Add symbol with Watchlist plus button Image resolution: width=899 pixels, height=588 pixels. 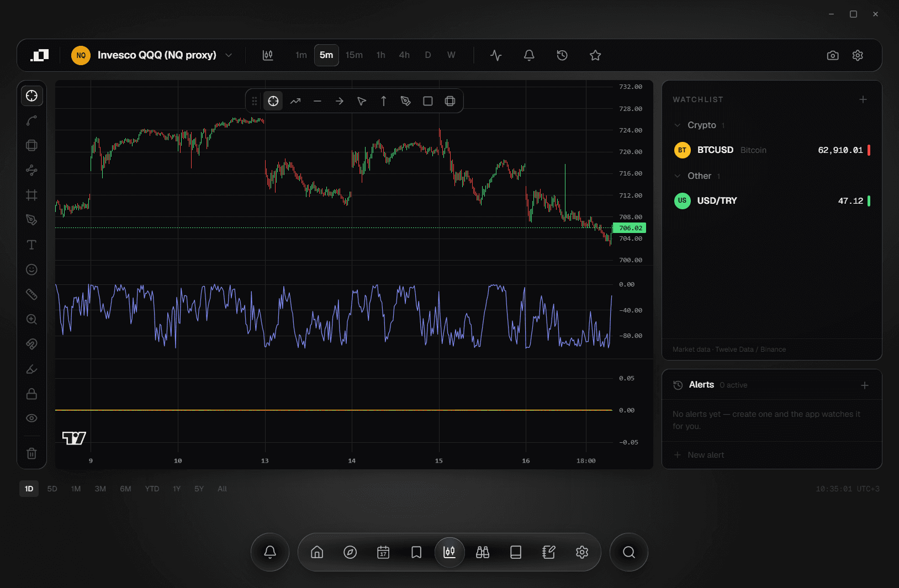tap(863, 99)
